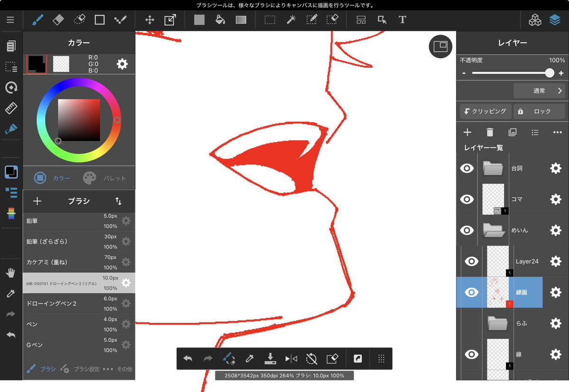Toggle the Layers panel stack icon

555,20
